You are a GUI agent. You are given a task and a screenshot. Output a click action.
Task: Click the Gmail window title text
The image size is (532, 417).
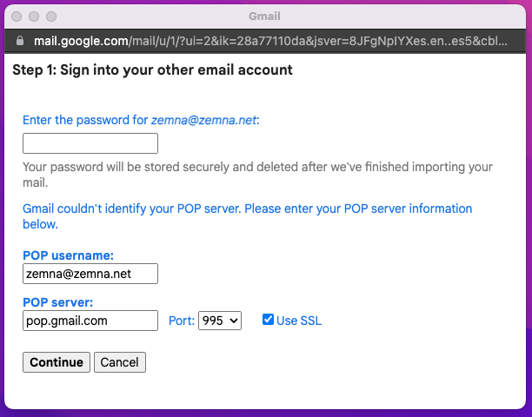264,16
